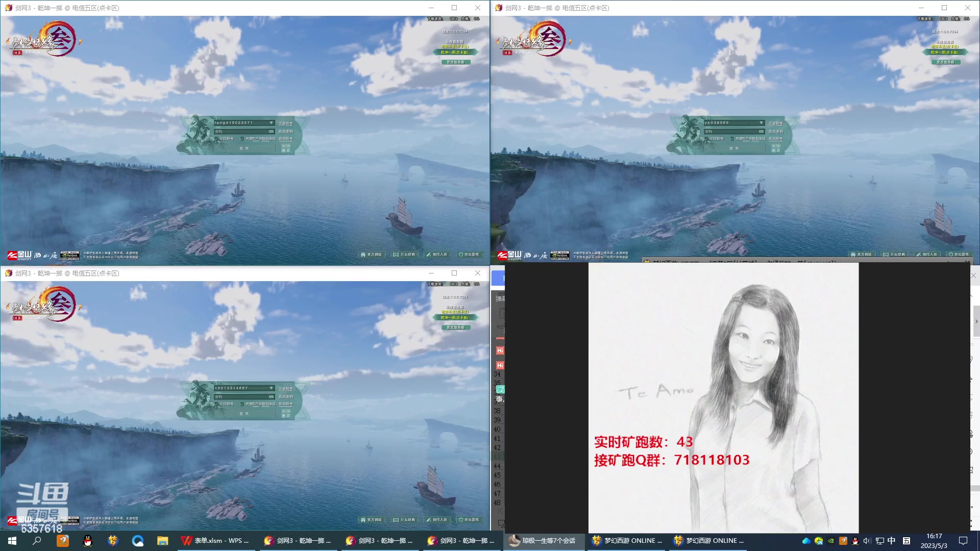Viewport: 980px width, 551px height.
Task: Select row number 40 in list
Action: click(x=497, y=429)
